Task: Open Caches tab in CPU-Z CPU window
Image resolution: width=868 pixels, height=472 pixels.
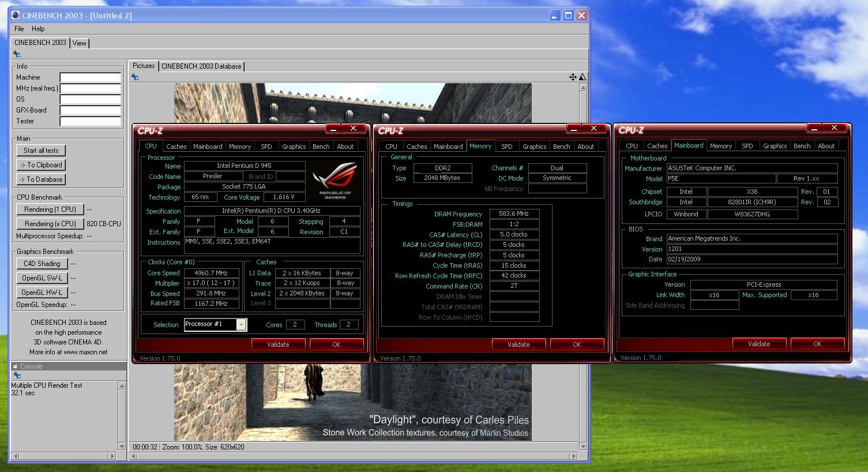Action: point(176,147)
